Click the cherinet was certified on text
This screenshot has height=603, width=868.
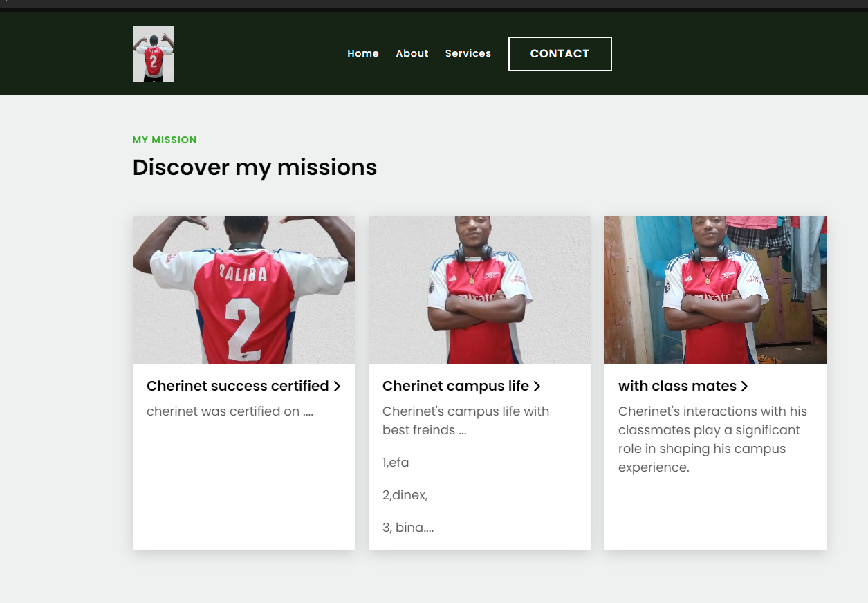pos(230,411)
